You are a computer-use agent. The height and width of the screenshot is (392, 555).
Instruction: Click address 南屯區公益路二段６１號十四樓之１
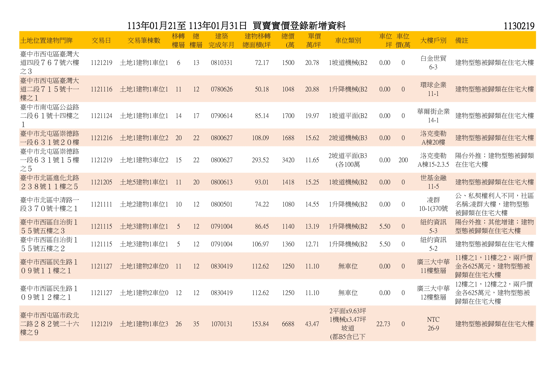coord(50,116)
